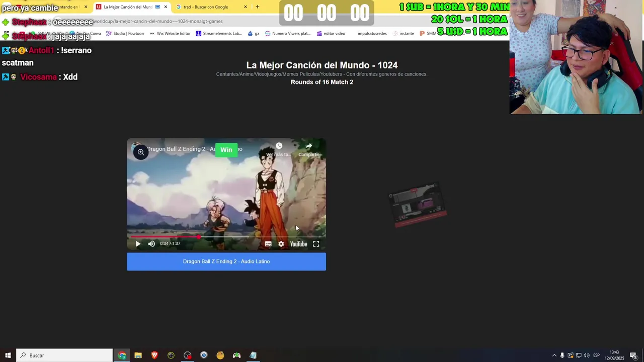Open Brave browser from taskbar

pyautogui.click(x=154, y=355)
